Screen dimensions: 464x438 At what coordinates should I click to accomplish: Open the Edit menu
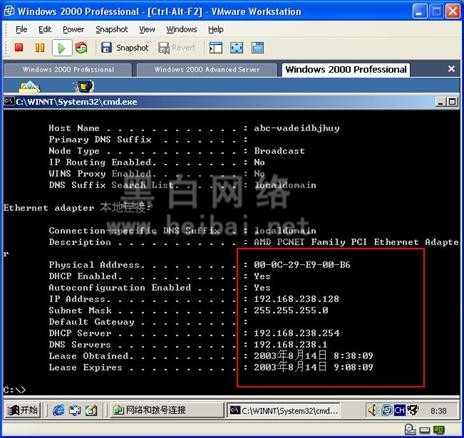click(45, 29)
